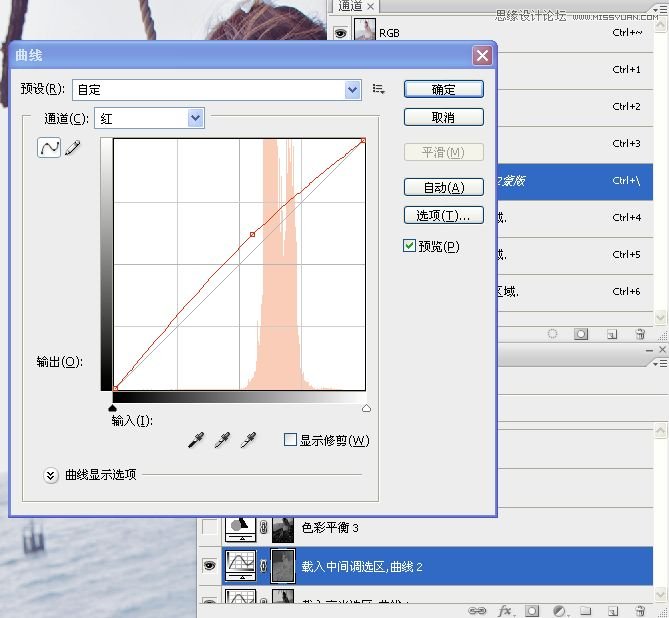
Task: Click 曲线 2 layer mask thumbnail
Action: [x=283, y=566]
